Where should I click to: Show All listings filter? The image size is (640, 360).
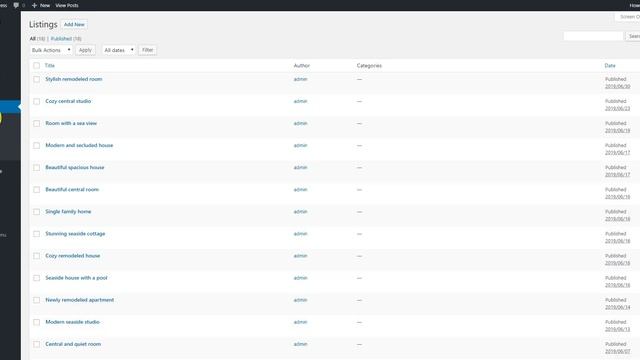(x=33, y=39)
